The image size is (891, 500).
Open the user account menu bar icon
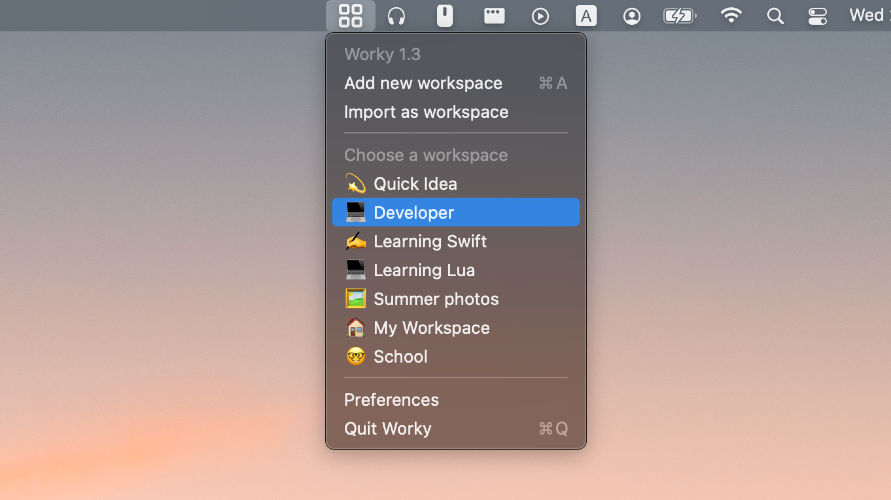[631, 16]
